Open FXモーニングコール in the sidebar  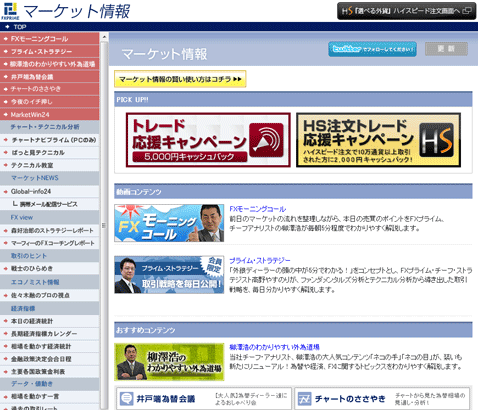coord(49,39)
